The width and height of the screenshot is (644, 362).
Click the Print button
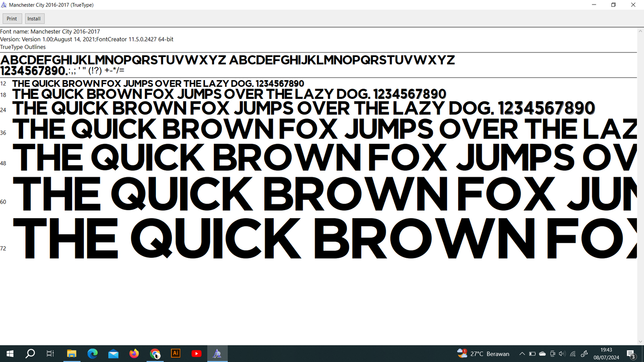tap(12, 19)
